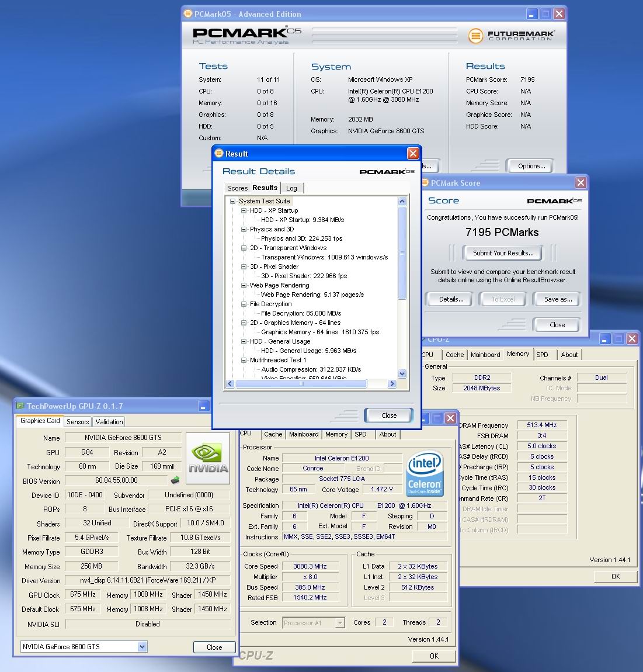Collapse the Web Page Rendering node
The width and height of the screenshot is (643, 672).
coord(244,285)
